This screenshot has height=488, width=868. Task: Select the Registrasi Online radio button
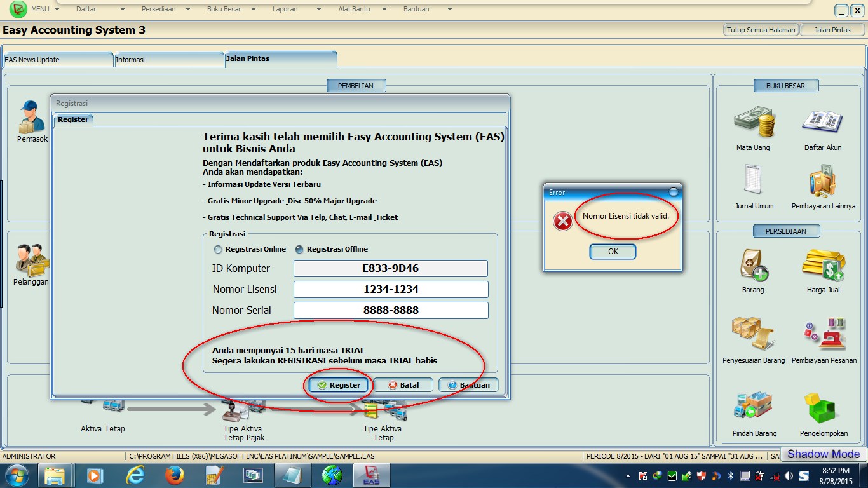click(218, 250)
